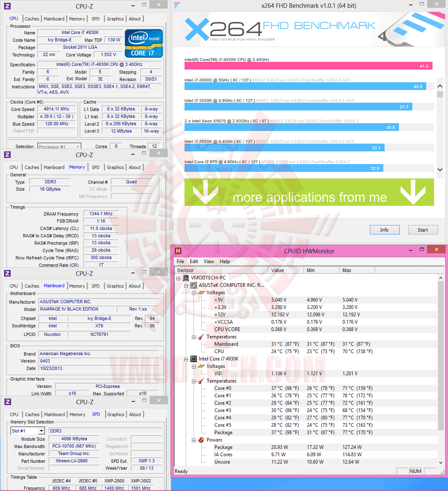Click the Temperatures thermometer icon under Intel Core i7
The width and height of the screenshot is (448, 491).
click(x=201, y=381)
